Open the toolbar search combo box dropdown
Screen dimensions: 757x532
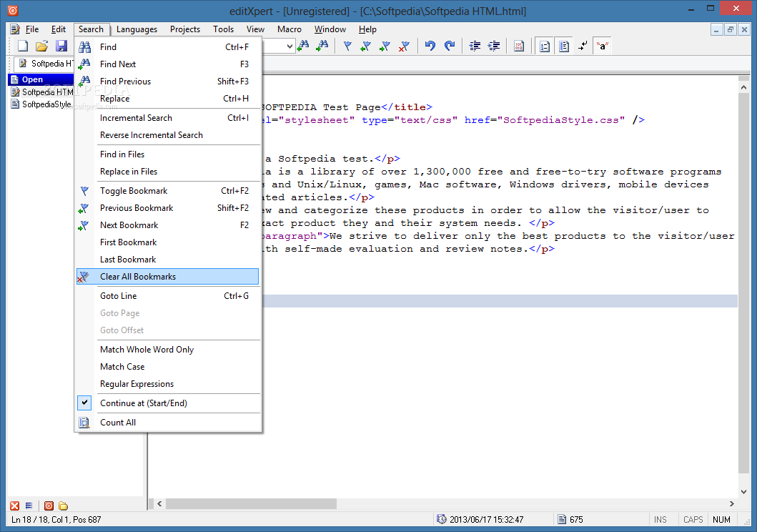[x=290, y=46]
